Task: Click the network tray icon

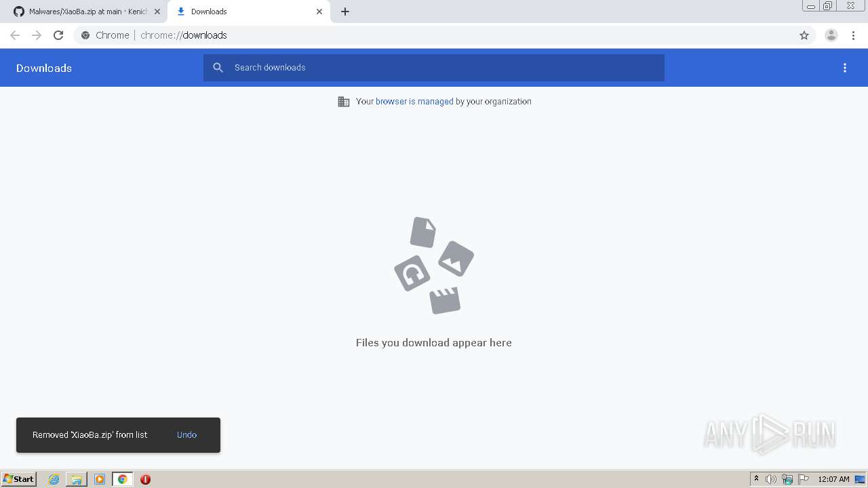Action: pyautogui.click(x=787, y=479)
